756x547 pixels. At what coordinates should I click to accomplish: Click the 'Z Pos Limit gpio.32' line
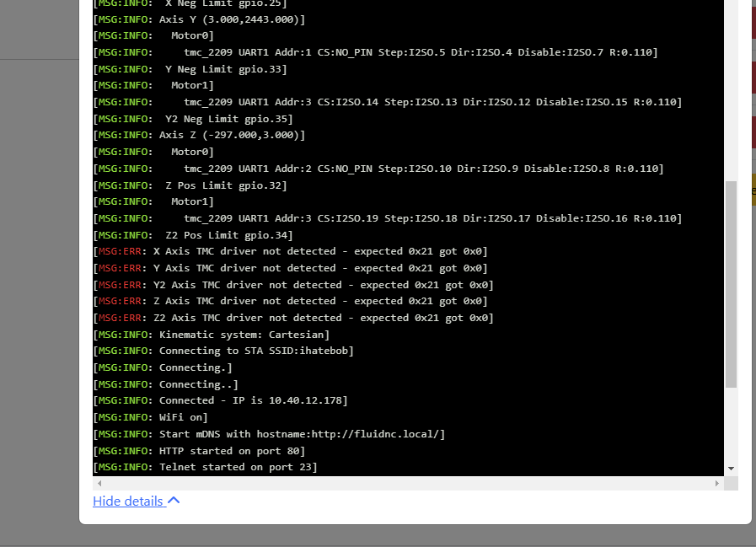190,185
